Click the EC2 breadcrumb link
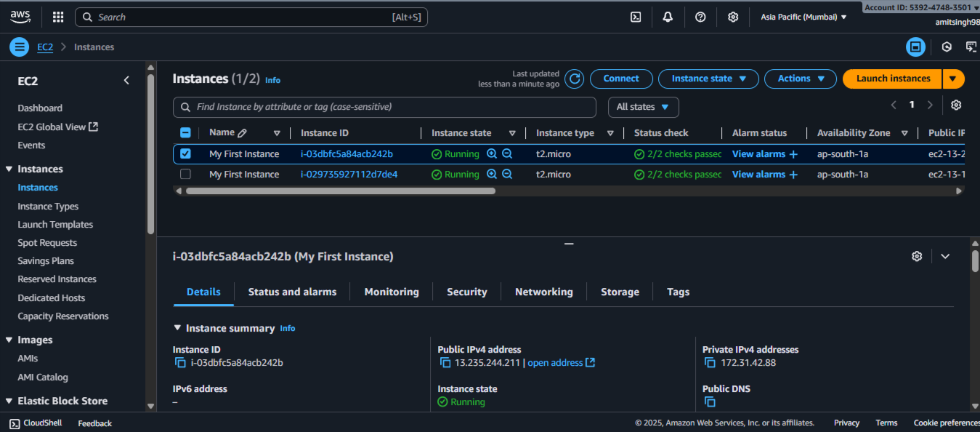The height and width of the screenshot is (432, 980). (x=45, y=47)
